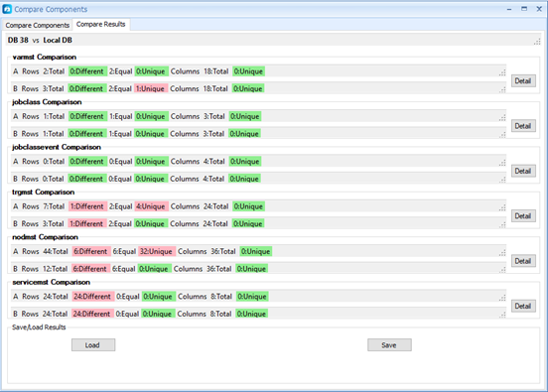The image size is (548, 392).
Task: Click the Save/Load Results group label
Action: [39, 327]
